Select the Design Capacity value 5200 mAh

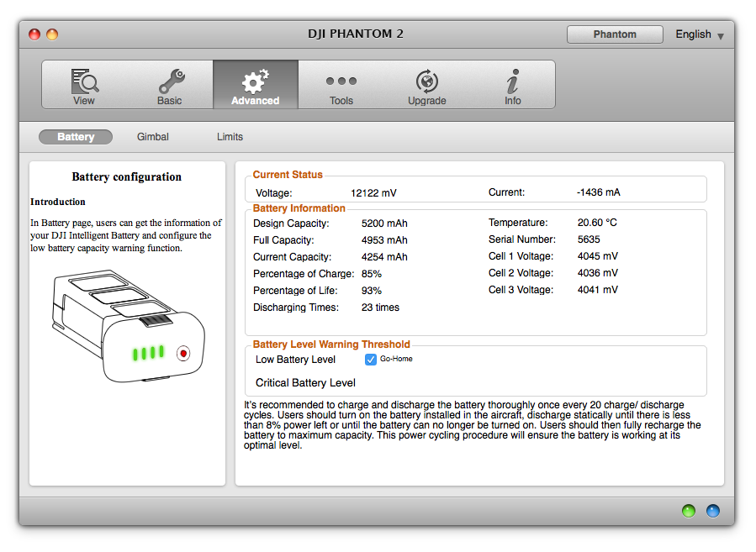(384, 223)
